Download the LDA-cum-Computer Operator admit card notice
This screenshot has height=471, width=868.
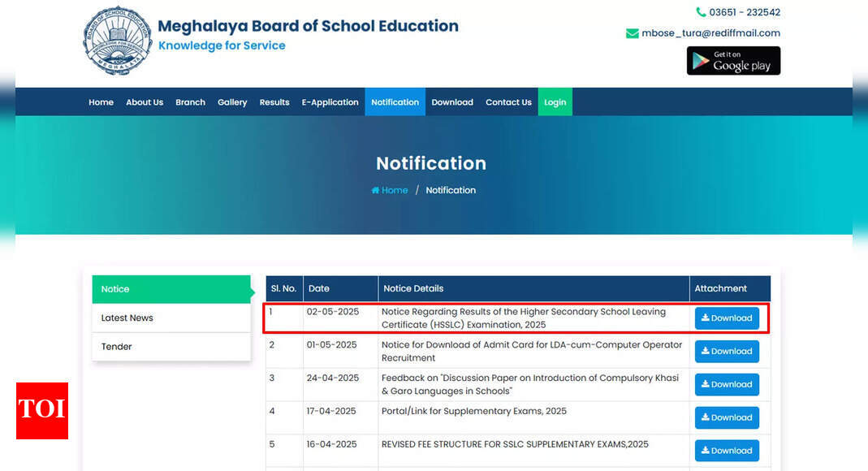727,352
